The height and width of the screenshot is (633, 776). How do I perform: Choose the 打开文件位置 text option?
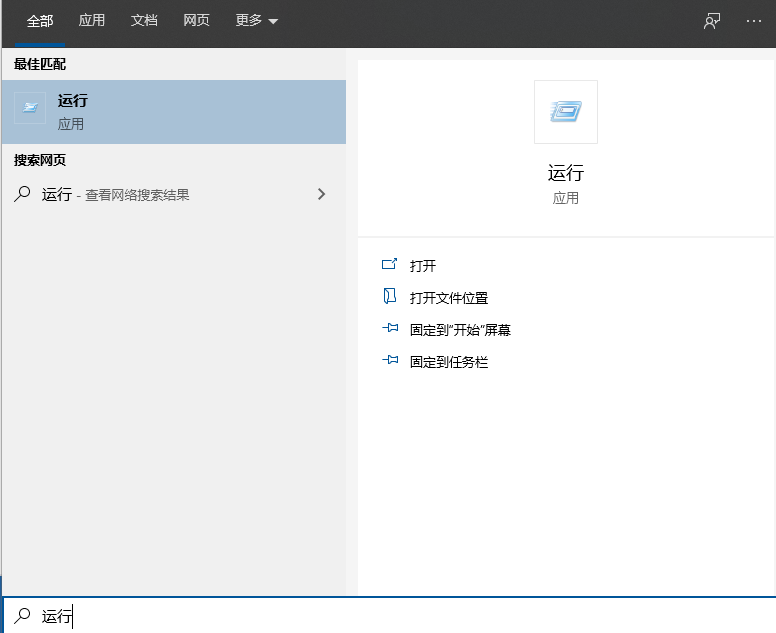(449, 298)
